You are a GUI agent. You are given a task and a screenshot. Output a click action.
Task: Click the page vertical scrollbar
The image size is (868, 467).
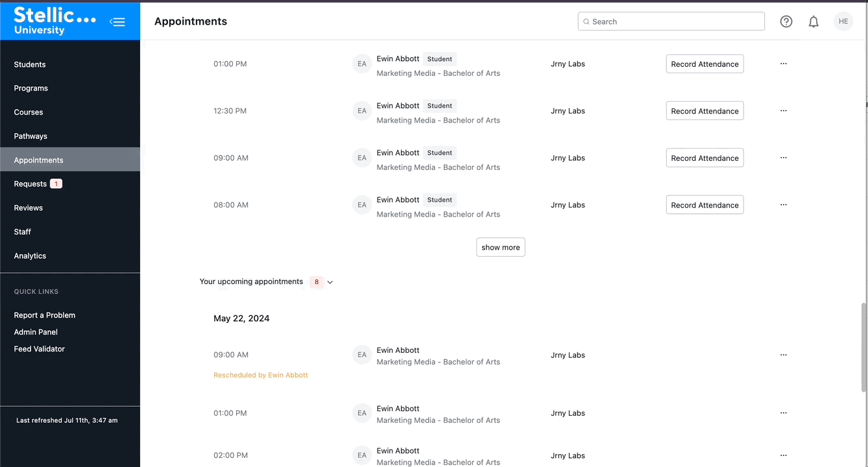click(x=863, y=347)
